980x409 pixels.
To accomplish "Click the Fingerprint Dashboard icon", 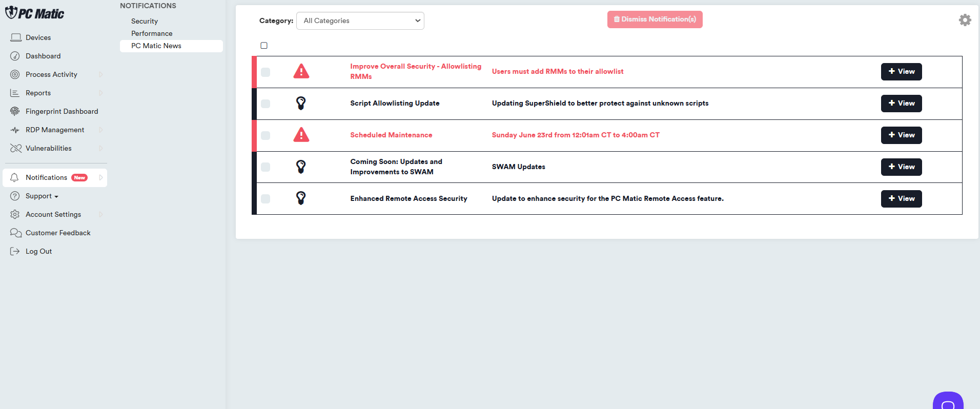I will click(x=15, y=111).
